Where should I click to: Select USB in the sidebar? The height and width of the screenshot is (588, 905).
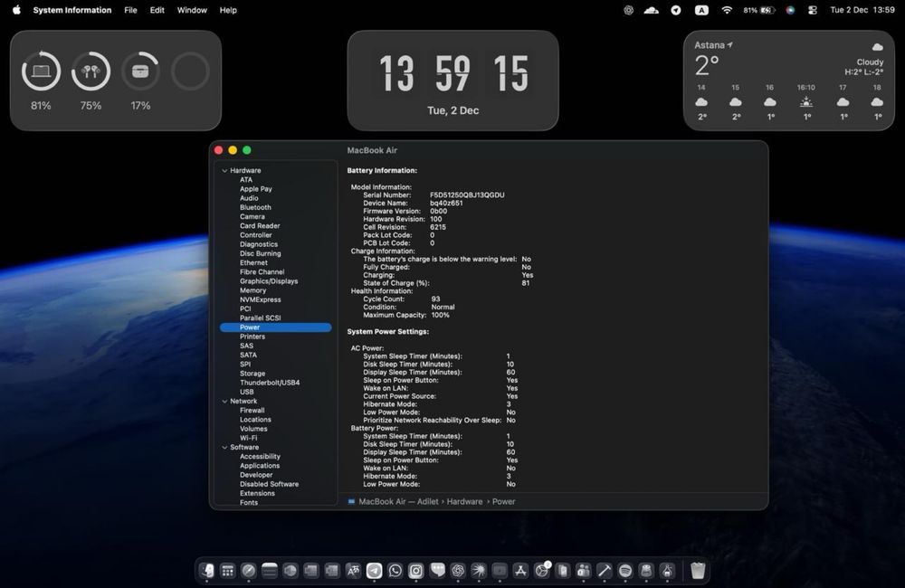pos(246,392)
